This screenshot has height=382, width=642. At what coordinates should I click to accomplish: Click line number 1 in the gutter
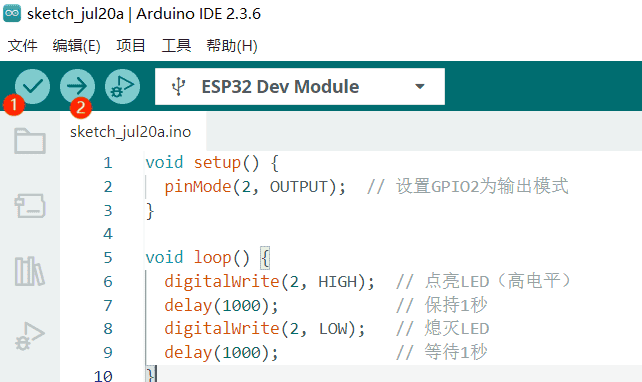(108, 163)
